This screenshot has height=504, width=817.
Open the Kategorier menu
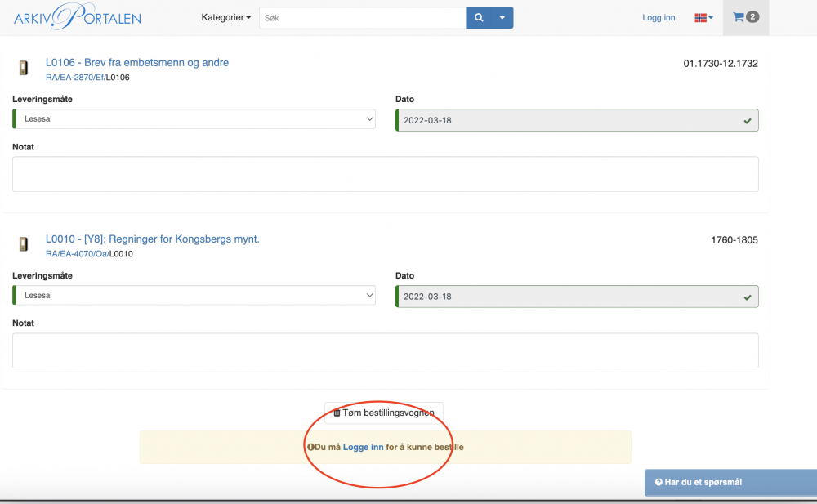[226, 17]
